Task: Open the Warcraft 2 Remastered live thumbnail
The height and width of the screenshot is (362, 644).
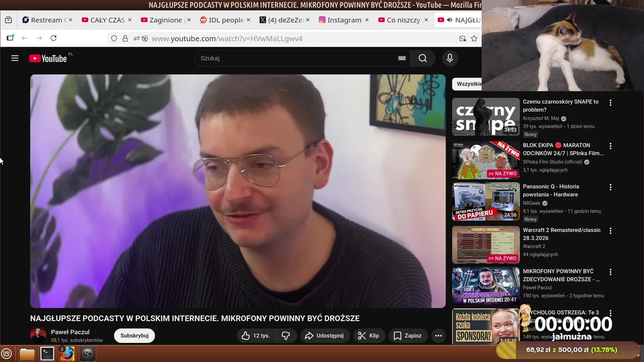Action: click(x=486, y=245)
